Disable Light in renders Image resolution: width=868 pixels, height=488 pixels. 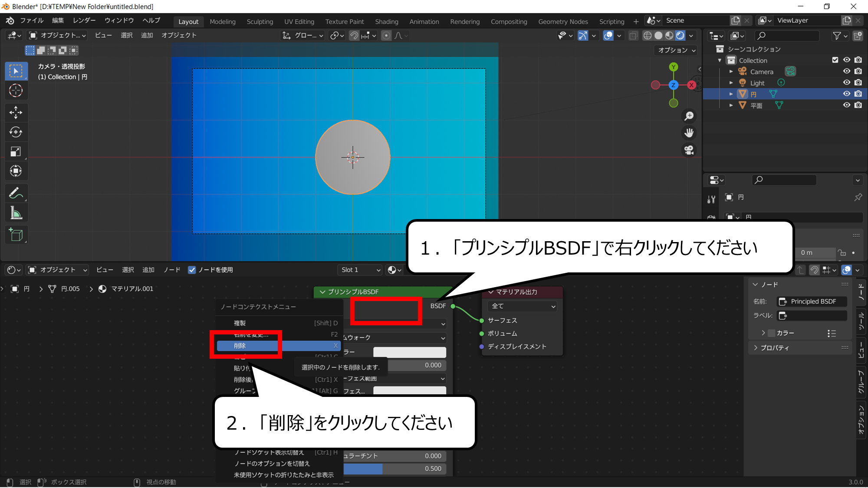[x=858, y=82]
